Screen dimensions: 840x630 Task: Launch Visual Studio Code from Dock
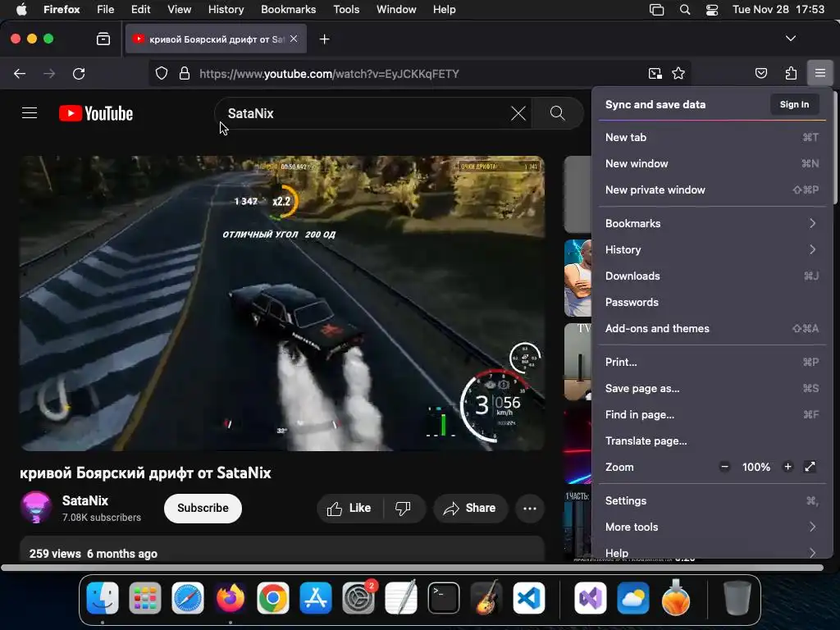pyautogui.click(x=529, y=598)
